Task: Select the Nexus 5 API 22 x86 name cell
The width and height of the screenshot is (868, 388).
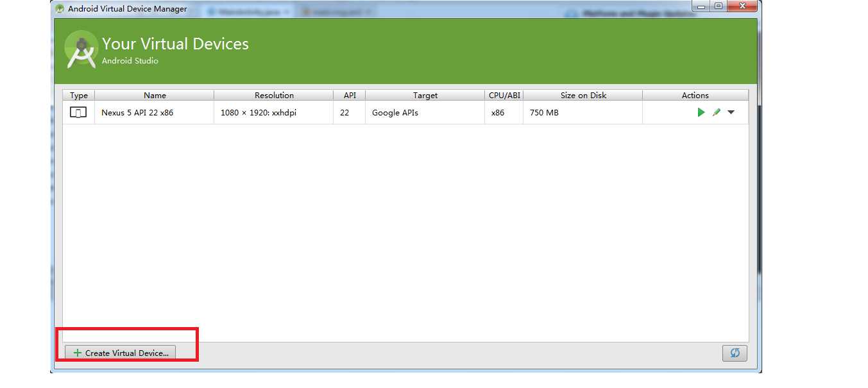Action: click(155, 112)
